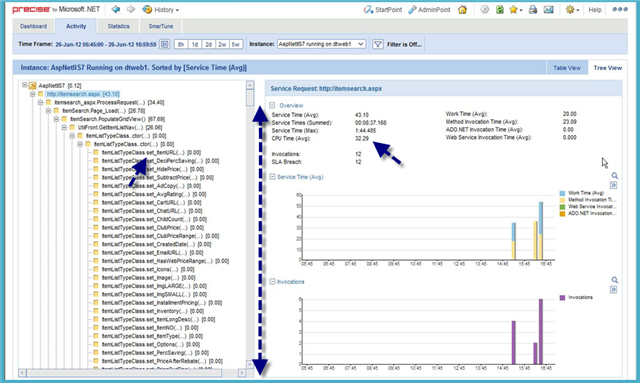Image resolution: width=640 pixels, height=383 pixels.
Task: Open the time frame calendar picker
Action: pyautogui.click(x=164, y=44)
